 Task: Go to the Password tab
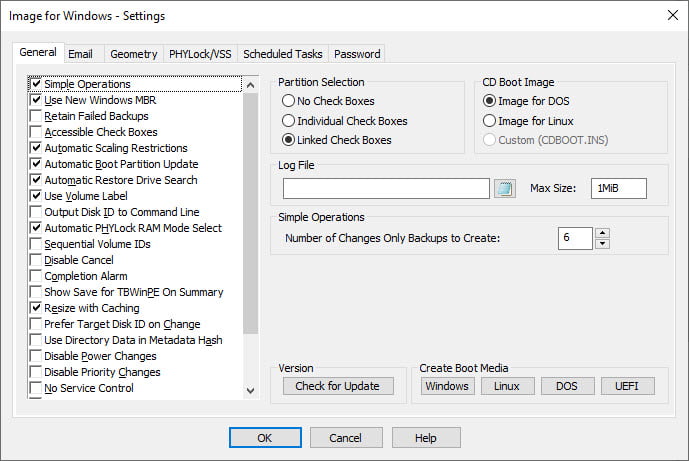pos(357,54)
